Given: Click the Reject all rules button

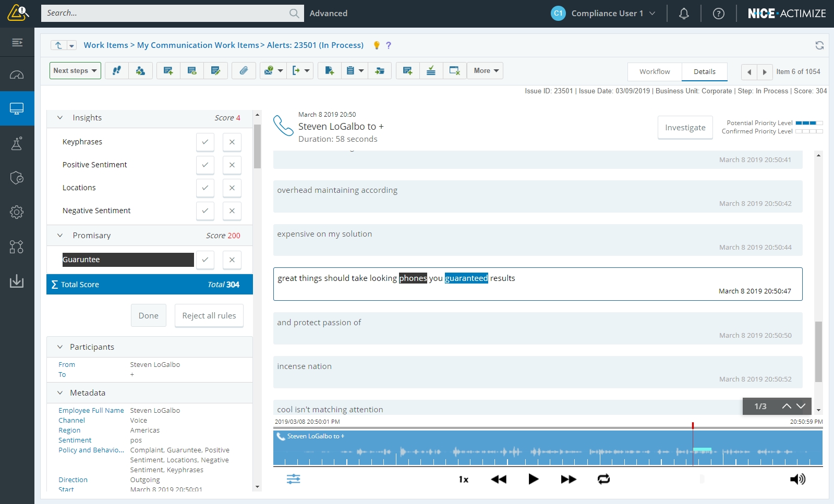Looking at the screenshot, I should (209, 316).
